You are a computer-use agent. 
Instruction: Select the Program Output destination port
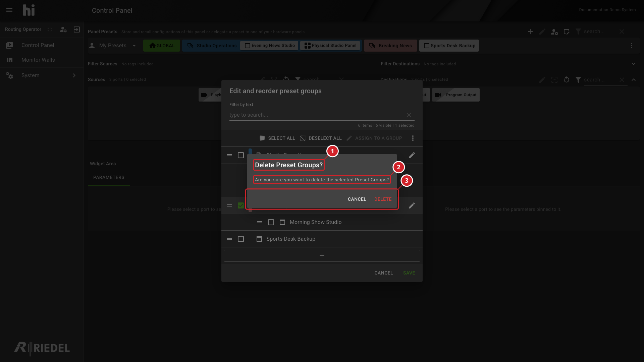[456, 95]
